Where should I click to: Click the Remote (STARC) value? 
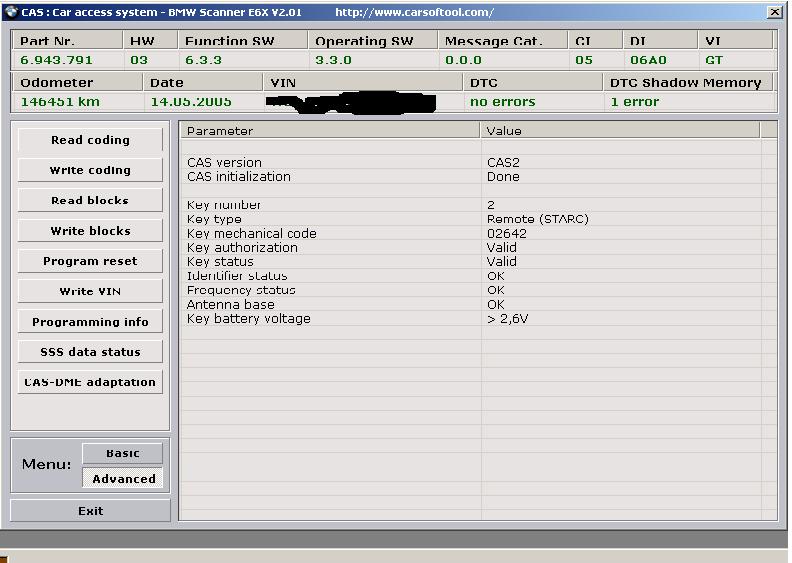pyautogui.click(x=537, y=219)
